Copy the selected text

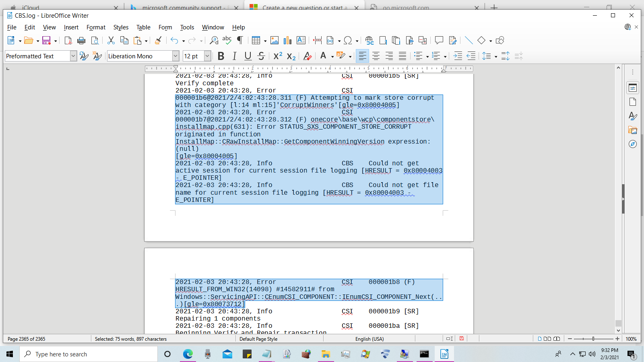[124, 40]
